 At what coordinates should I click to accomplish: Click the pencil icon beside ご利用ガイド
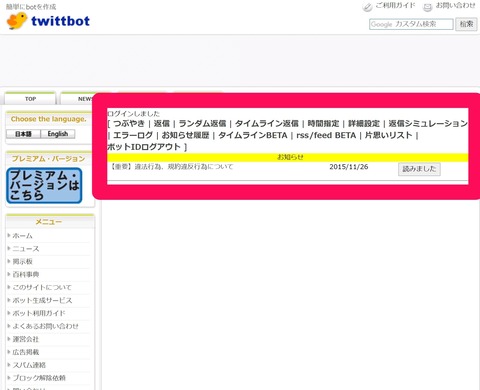(367, 7)
